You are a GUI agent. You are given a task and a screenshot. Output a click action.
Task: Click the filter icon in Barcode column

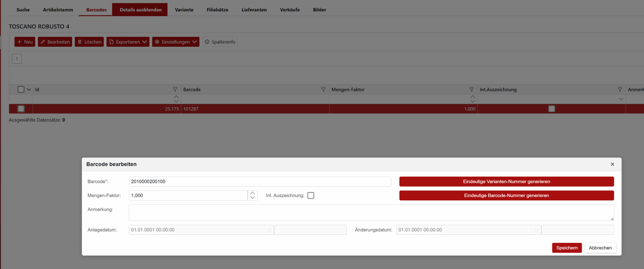coord(323,89)
